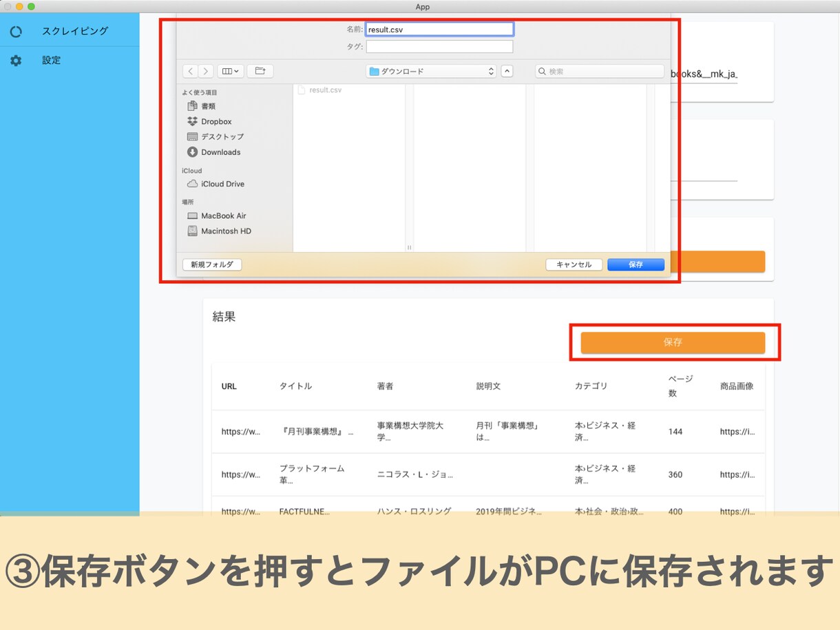The height and width of the screenshot is (630, 840).
Task: Click the Dropbox icon in sidebar
Action: [193, 122]
